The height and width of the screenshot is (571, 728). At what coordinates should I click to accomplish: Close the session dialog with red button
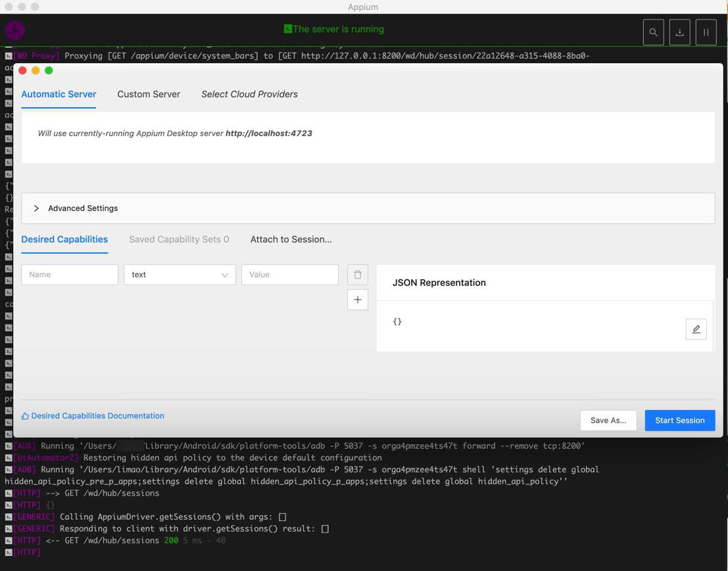pyautogui.click(x=22, y=70)
